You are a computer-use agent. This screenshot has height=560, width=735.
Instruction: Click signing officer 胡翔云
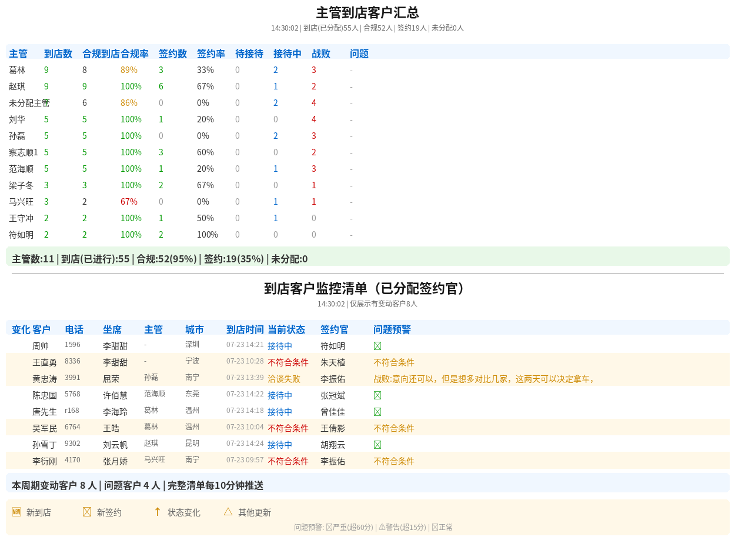(333, 445)
